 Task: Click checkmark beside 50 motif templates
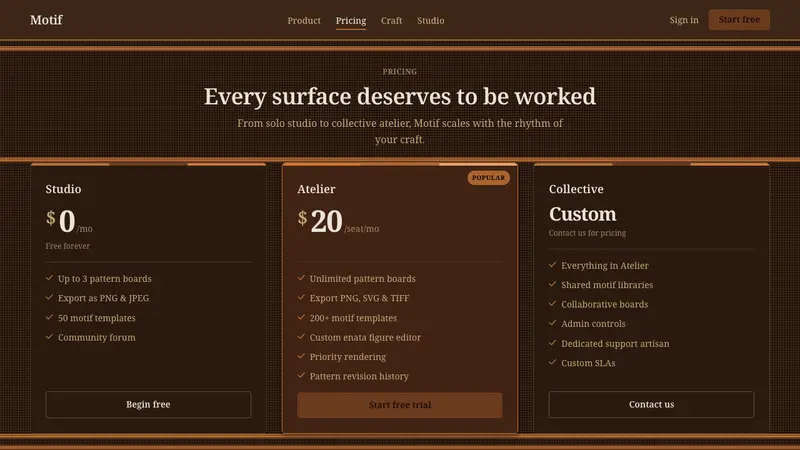tap(49, 317)
